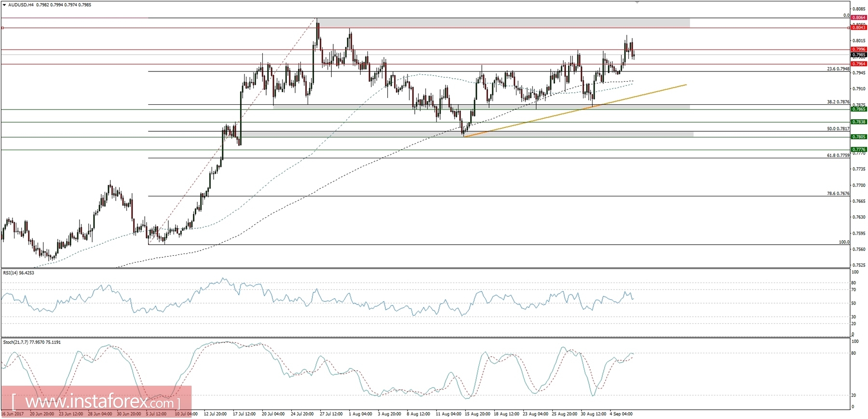Screen dimensions: 868x419
Task: Select the Fibonacci 23.6 0.7948 level label
Action: 838,69
